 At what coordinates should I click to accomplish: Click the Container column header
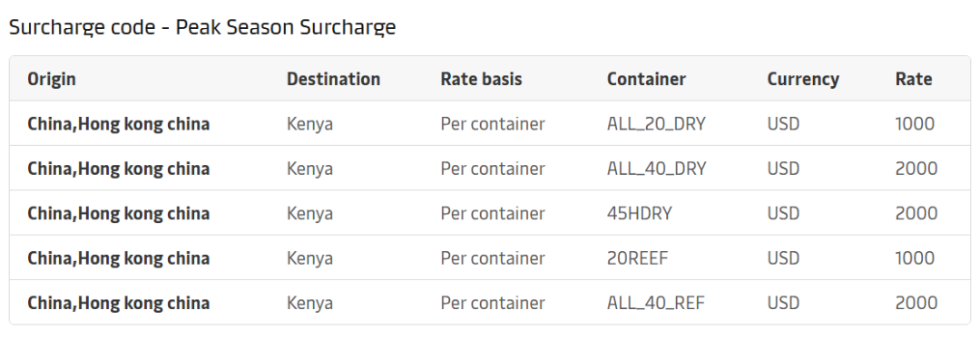coord(646,79)
